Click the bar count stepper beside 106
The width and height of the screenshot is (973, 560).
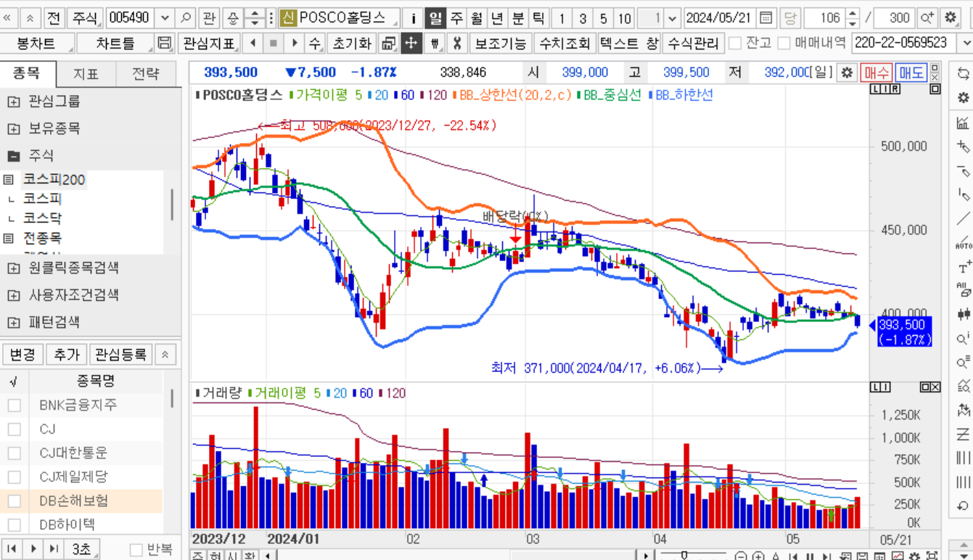[x=853, y=18]
